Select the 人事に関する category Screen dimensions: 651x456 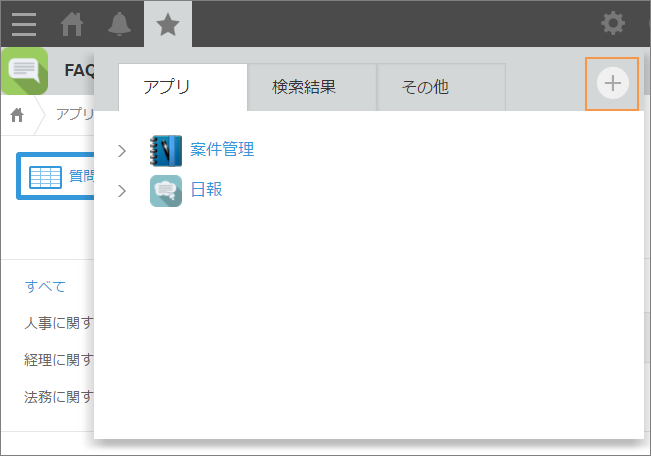coord(59,323)
